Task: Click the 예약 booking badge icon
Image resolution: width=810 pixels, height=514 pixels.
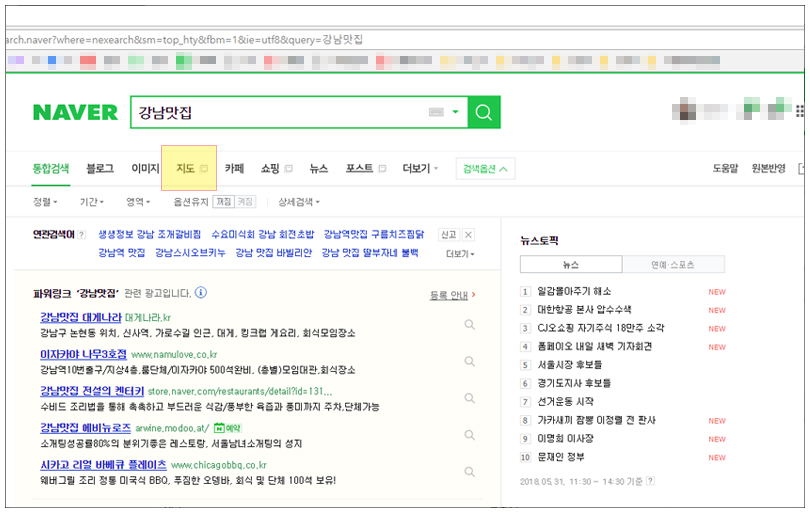Action: [227, 428]
